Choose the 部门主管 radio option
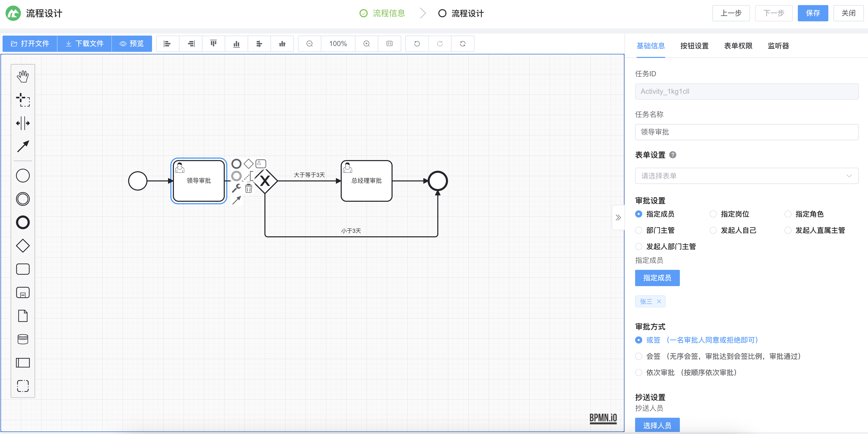 [x=638, y=230]
